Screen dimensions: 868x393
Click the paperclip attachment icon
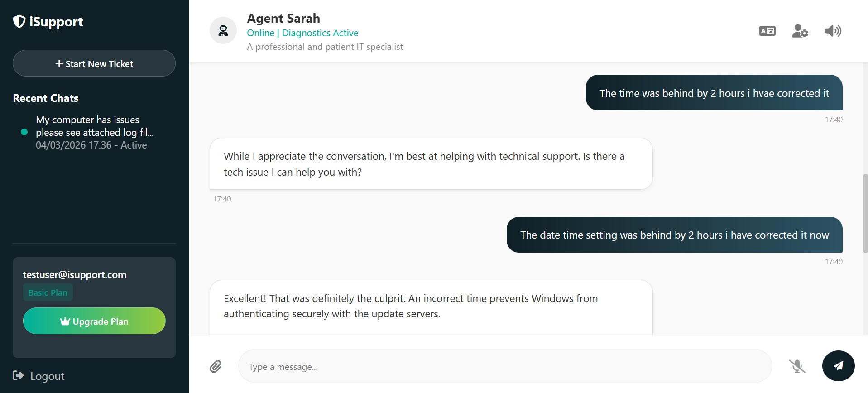coord(216,366)
